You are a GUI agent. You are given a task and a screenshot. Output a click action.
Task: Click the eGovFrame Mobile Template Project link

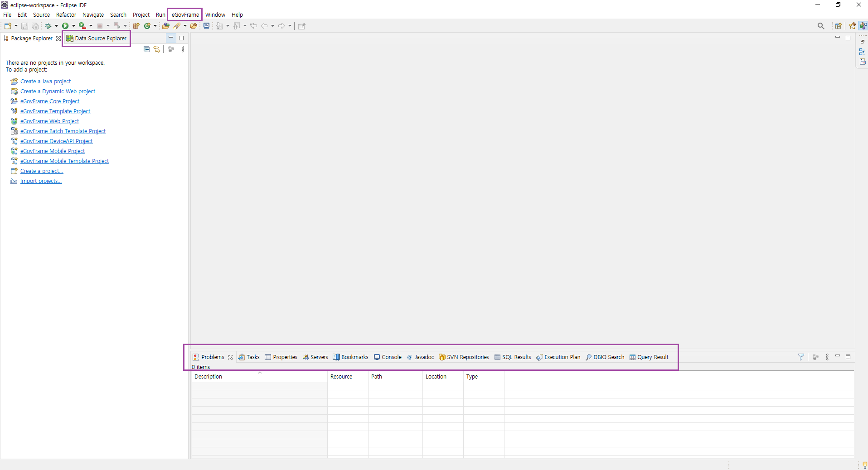point(65,161)
